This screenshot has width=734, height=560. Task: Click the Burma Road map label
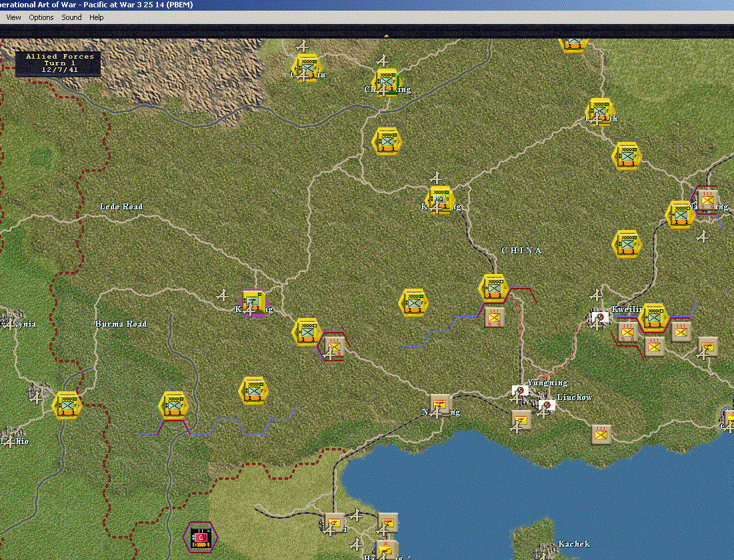point(121,323)
